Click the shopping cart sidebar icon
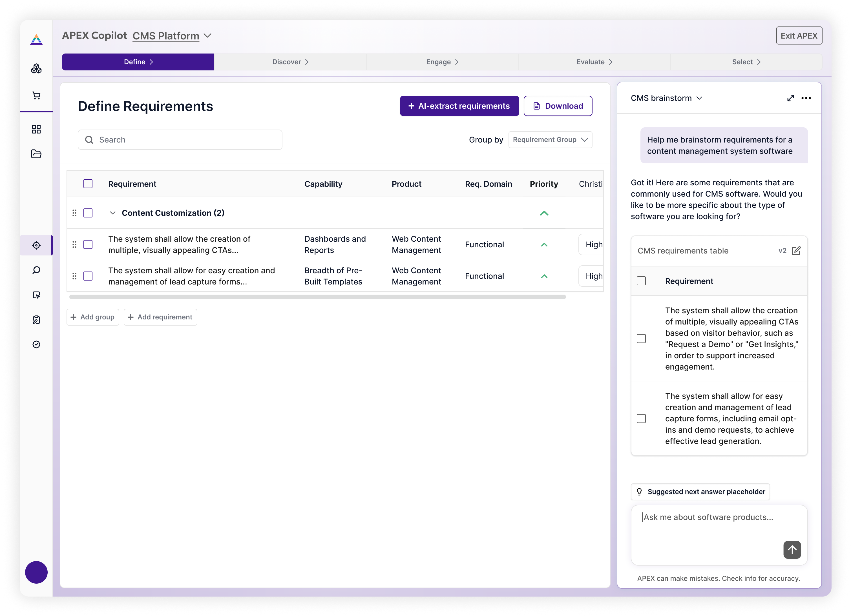The image size is (851, 616). click(36, 95)
